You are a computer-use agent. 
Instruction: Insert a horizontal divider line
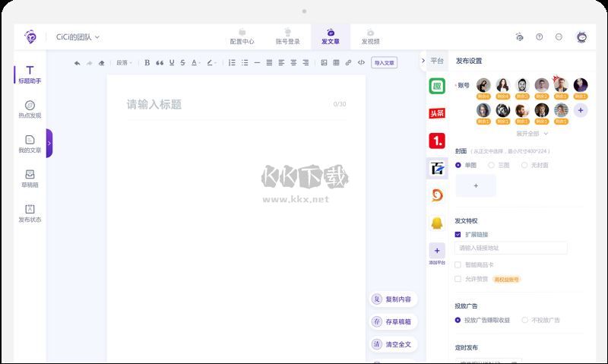(x=257, y=62)
